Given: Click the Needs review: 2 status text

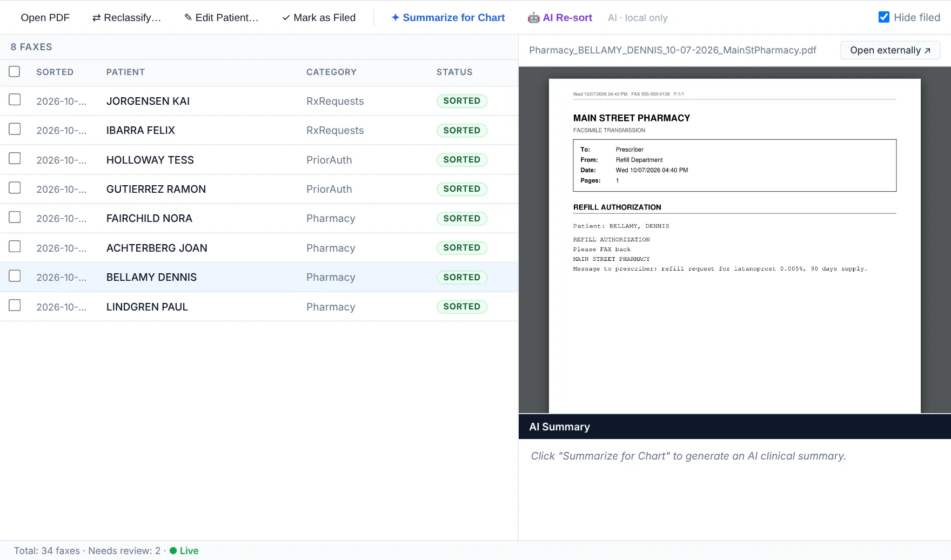Looking at the screenshot, I should click(124, 551).
